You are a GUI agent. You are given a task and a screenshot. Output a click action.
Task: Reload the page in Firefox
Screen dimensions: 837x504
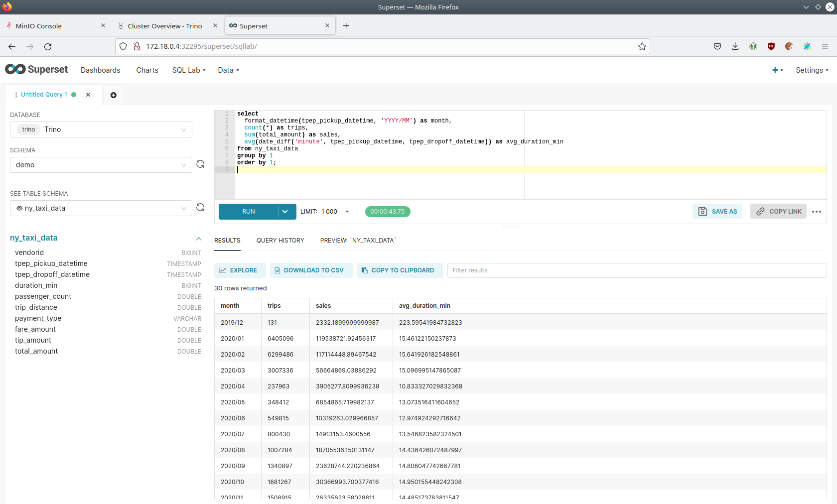click(48, 46)
